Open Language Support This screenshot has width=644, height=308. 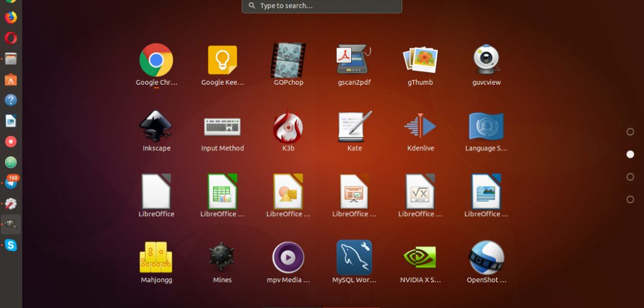486,127
